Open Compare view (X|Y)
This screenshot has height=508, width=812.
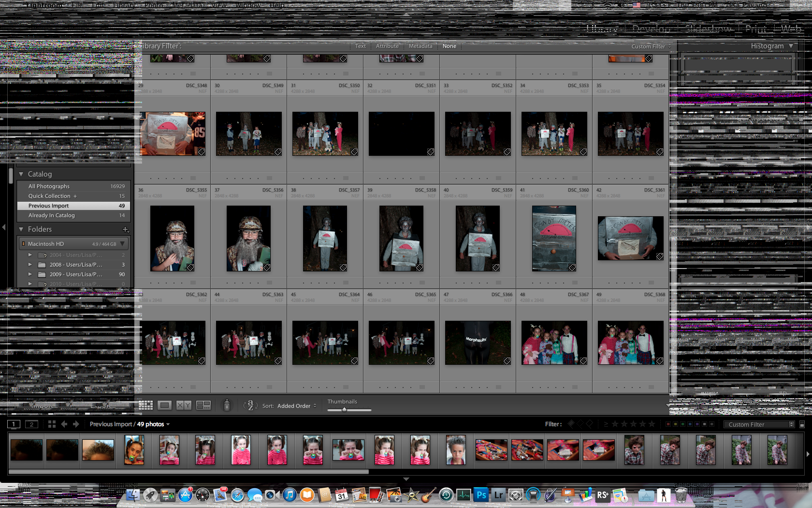pos(184,405)
